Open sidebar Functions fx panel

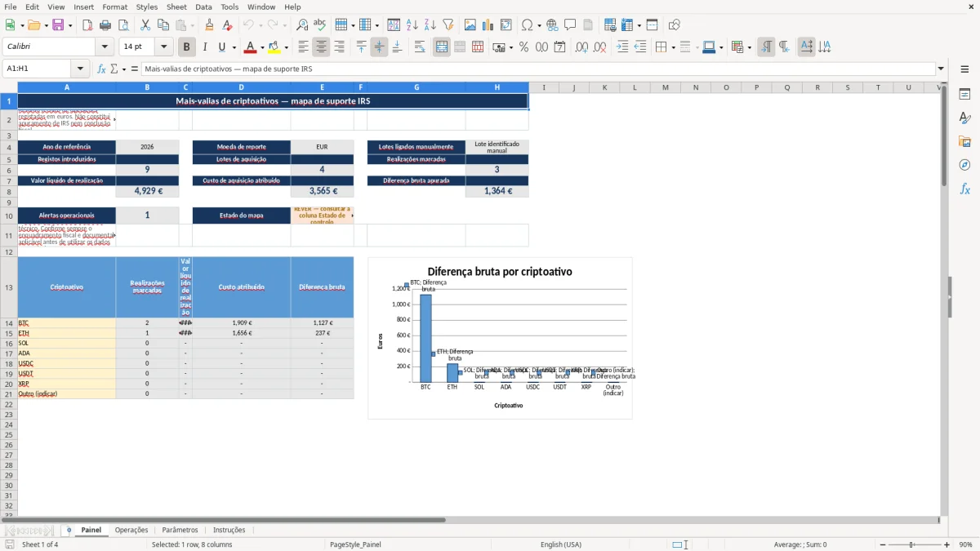[964, 189]
